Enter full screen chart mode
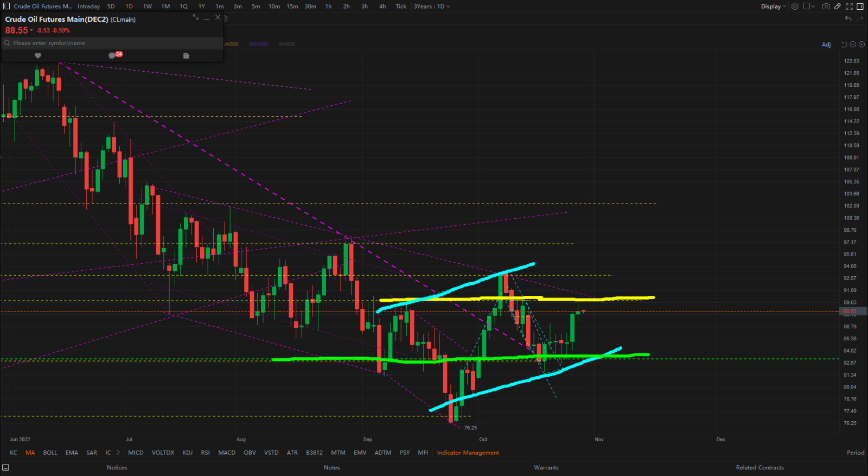868x476 pixels. point(850,7)
